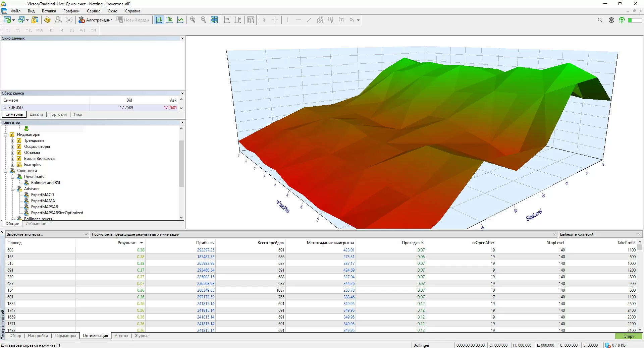The width and height of the screenshot is (644, 348).
Task: Click the zoom in magnifier icon
Action: click(193, 20)
